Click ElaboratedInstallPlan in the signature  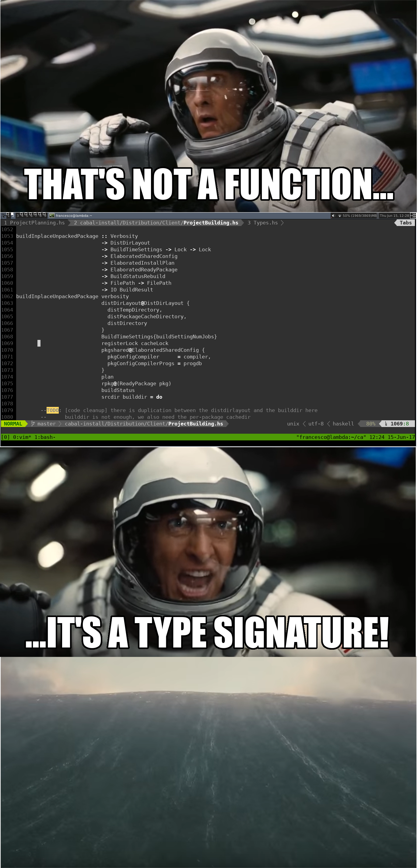142,263
